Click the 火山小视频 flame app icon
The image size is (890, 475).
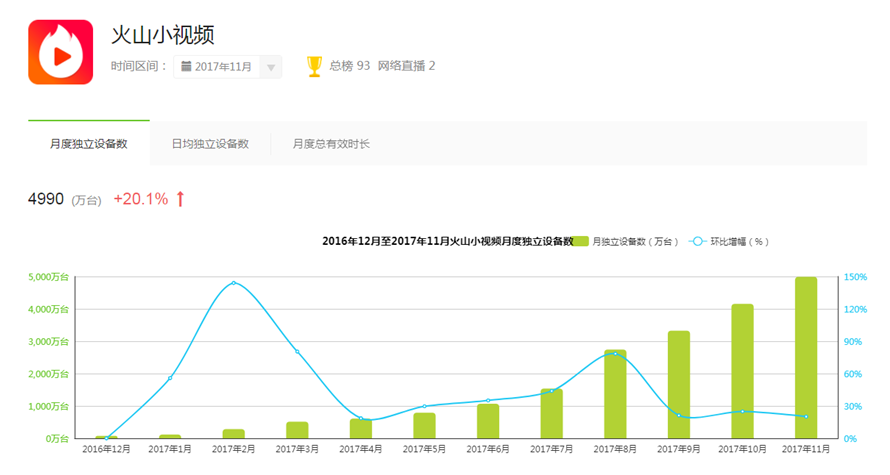61,52
